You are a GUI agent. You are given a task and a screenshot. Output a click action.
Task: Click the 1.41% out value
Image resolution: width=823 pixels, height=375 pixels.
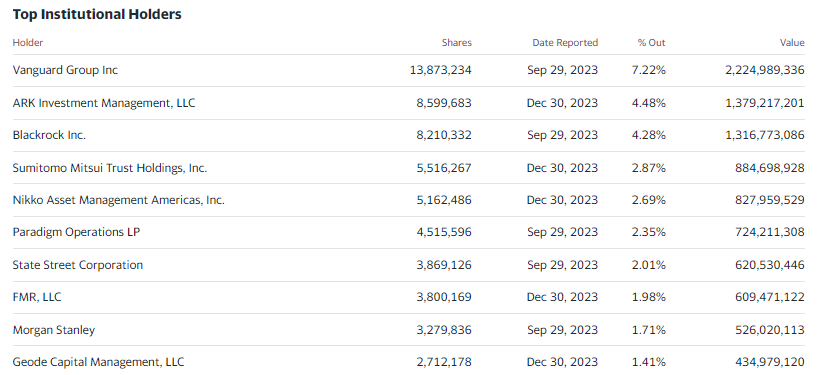tap(649, 362)
